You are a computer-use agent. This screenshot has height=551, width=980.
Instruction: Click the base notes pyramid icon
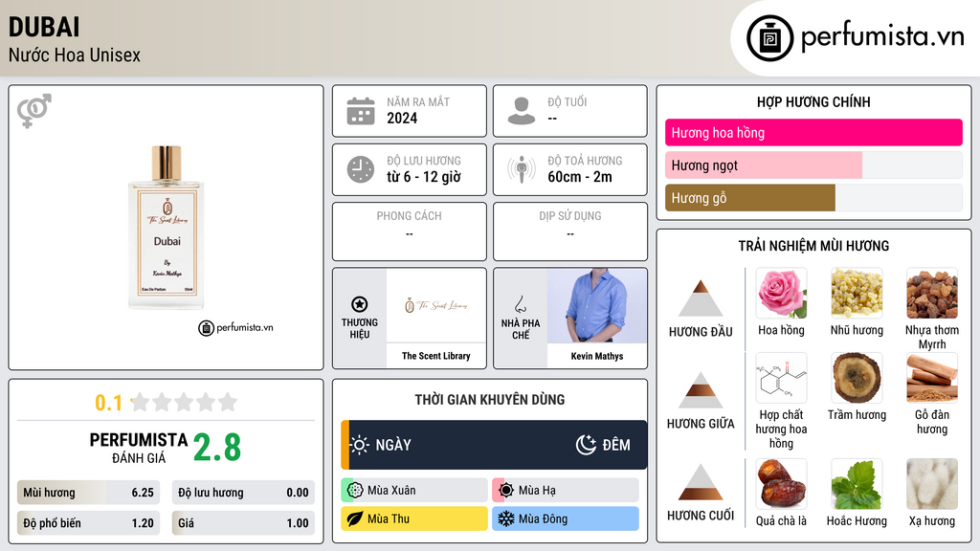701,482
